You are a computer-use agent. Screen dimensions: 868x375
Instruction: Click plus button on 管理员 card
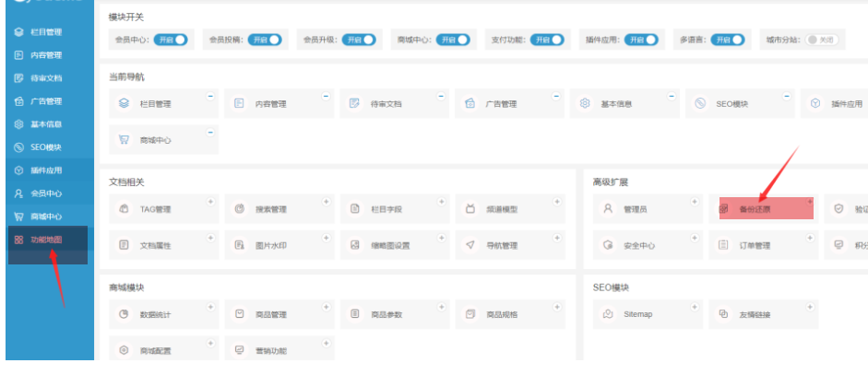[x=695, y=202]
